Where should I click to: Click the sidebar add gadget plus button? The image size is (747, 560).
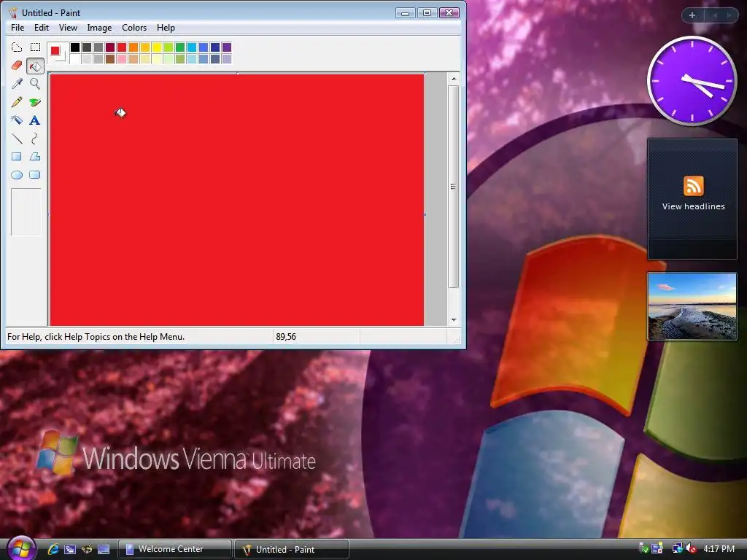click(x=692, y=15)
